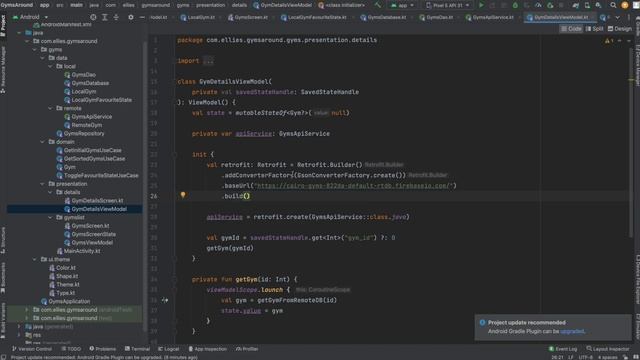640x360 pixels.
Task: Click the intention light bulb in gutter
Action: (183, 195)
